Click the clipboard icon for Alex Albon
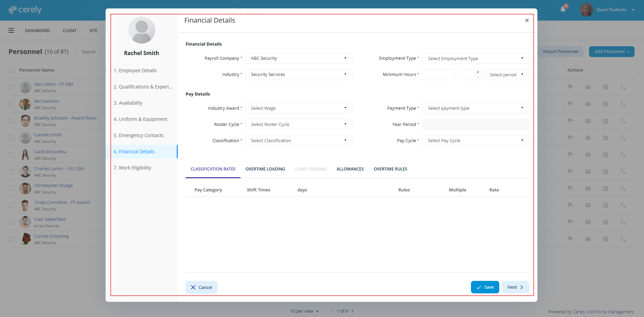Image resolution: width=644 pixels, height=317 pixels. [x=606, y=87]
